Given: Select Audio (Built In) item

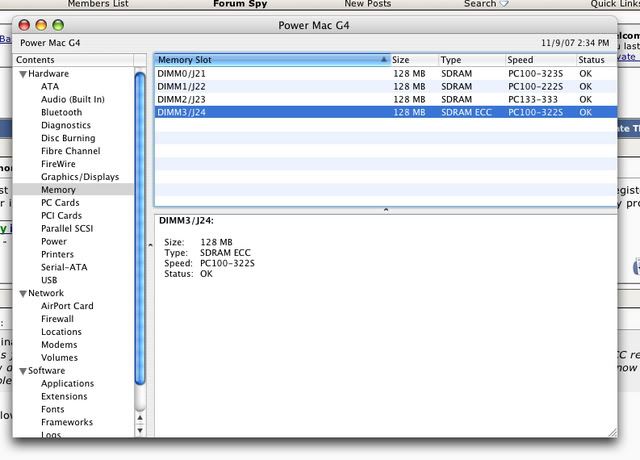Looking at the screenshot, I should click(73, 100).
